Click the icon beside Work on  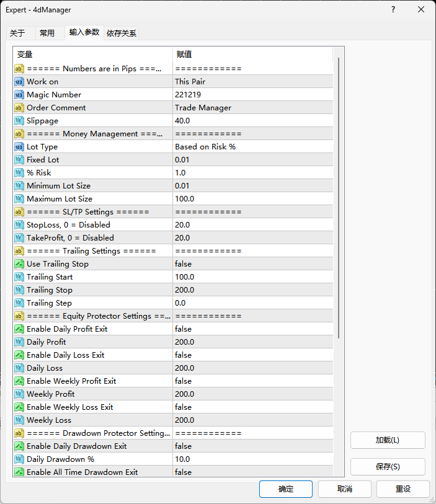pos(19,82)
